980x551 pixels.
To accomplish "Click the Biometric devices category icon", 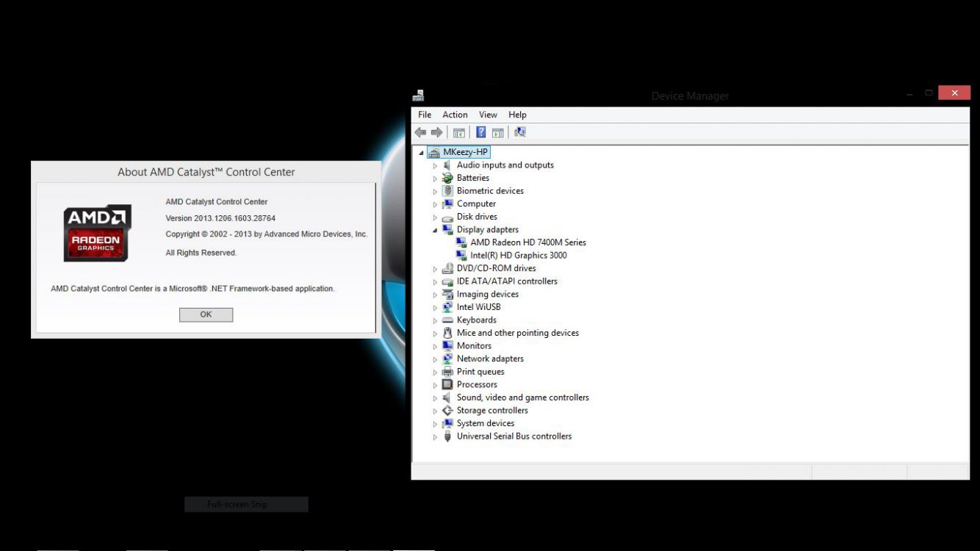I will click(447, 191).
